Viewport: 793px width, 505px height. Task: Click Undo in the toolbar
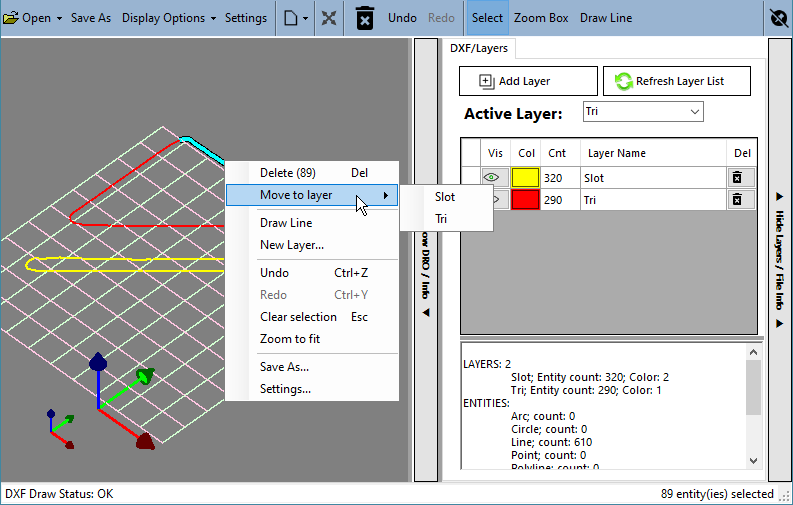click(402, 18)
